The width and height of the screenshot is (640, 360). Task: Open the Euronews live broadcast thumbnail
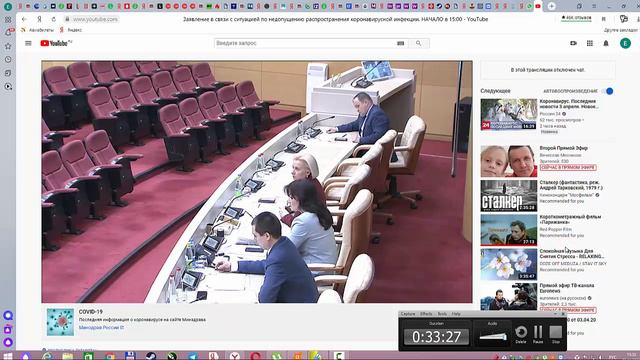(x=509, y=297)
